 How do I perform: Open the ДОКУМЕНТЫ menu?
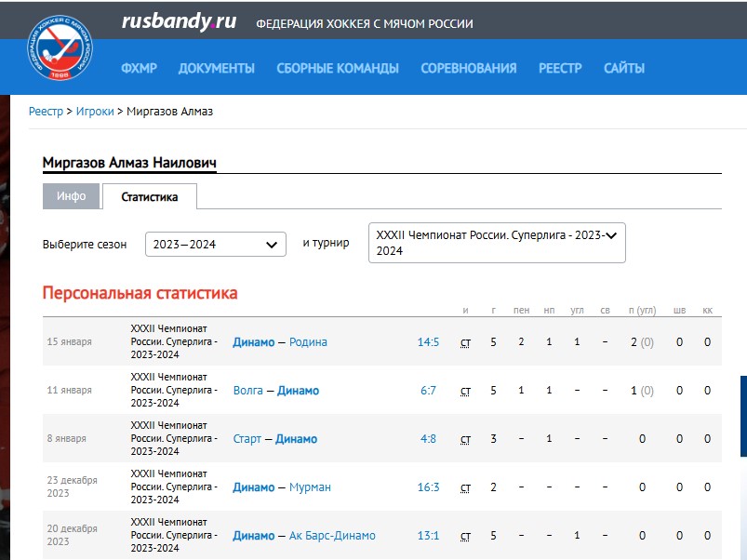click(216, 68)
